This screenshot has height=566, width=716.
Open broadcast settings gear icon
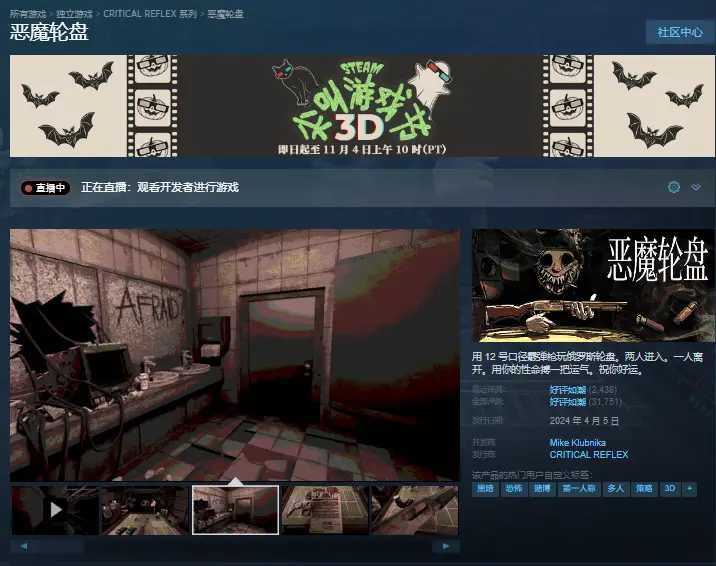(674, 187)
